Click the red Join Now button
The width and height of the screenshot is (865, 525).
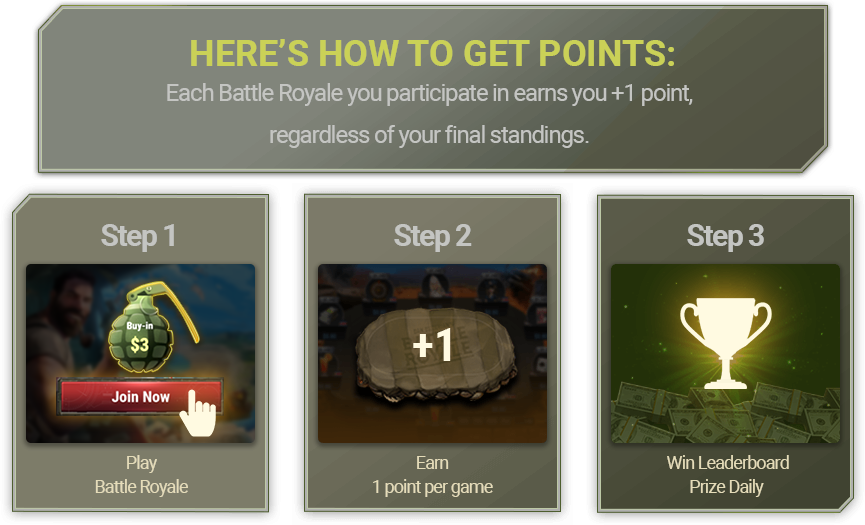[x=140, y=397]
